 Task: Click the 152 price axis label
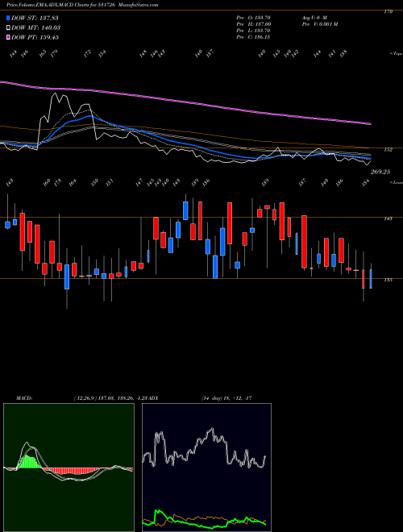(388, 150)
